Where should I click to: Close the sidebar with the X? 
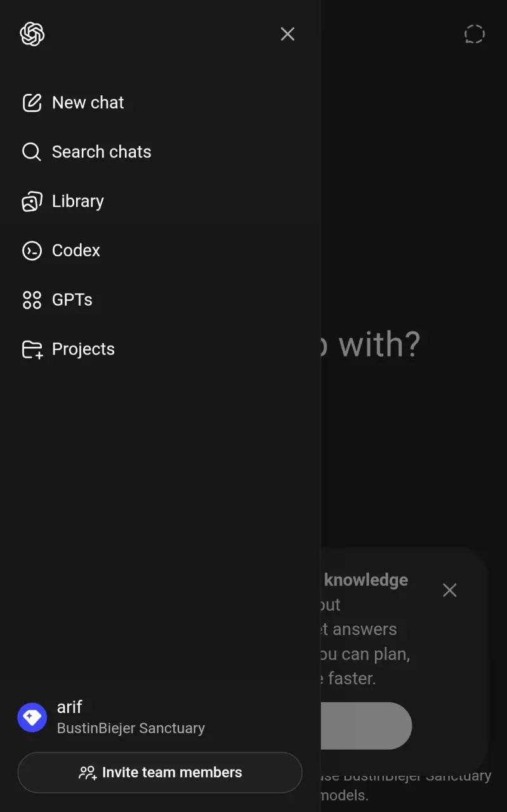coord(287,34)
